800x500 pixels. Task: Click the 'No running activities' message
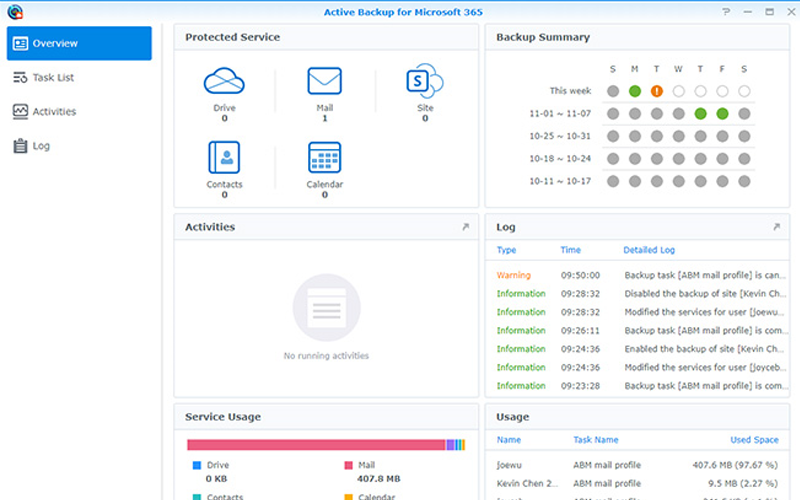pos(327,356)
